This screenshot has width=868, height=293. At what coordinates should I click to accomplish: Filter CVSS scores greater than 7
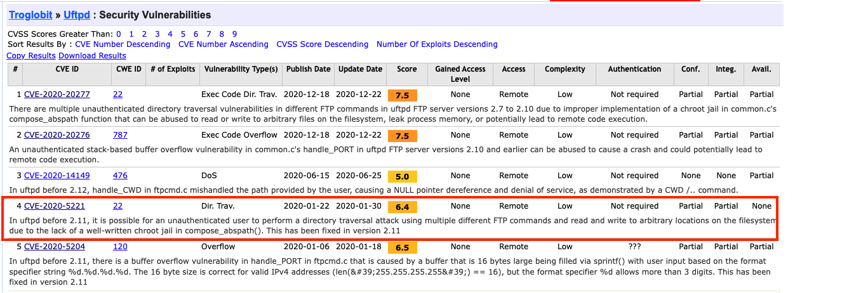click(208, 34)
